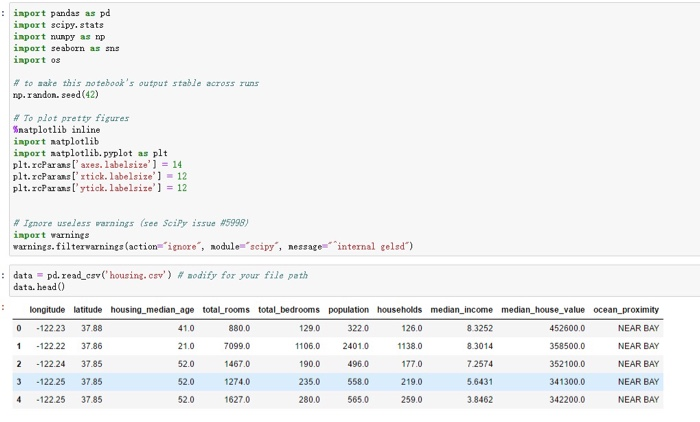Click the ytick.labelsize rcParams line

(x=100, y=188)
